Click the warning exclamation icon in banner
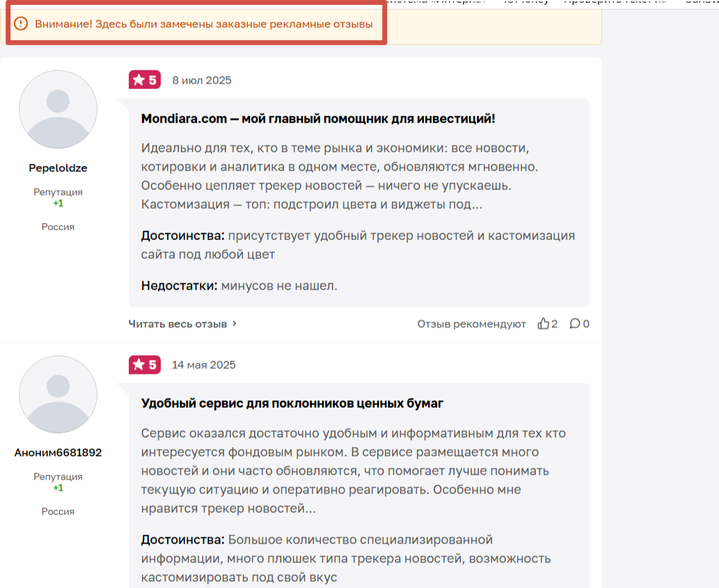719x588 pixels. (21, 24)
